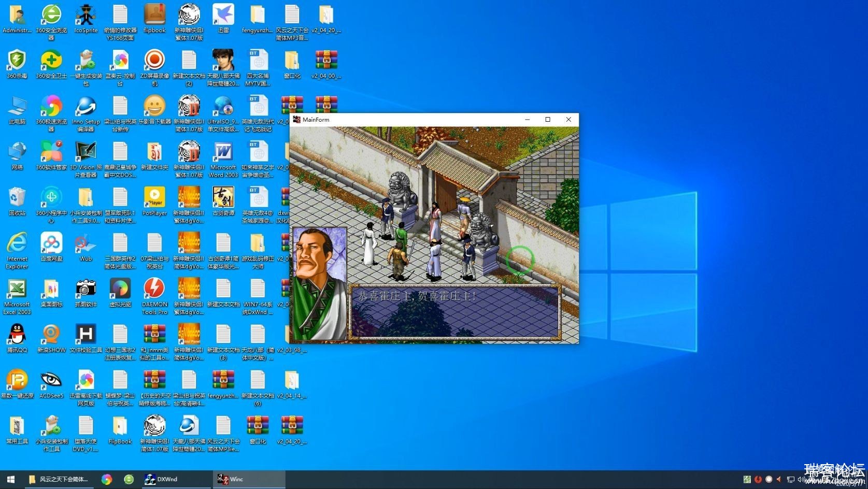
Task: Select the 桌面图标 desktop icon
Action: (51, 292)
